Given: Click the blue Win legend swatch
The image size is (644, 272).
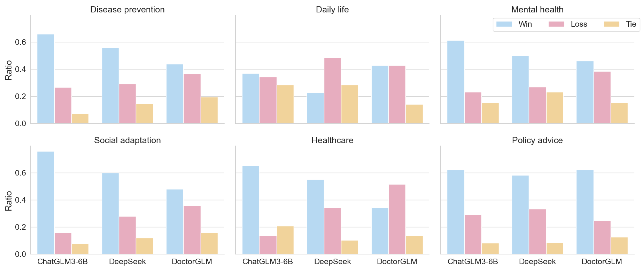Looking at the screenshot, I should (504, 24).
